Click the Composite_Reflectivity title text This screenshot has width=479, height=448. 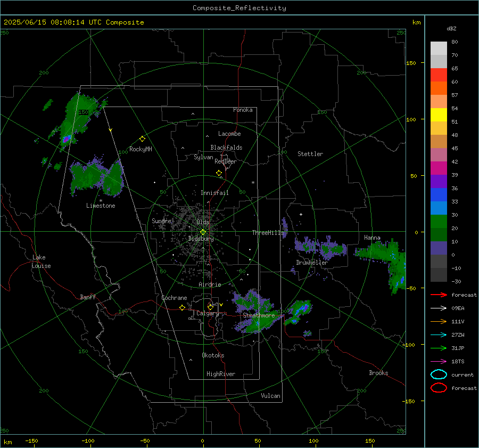click(240, 8)
